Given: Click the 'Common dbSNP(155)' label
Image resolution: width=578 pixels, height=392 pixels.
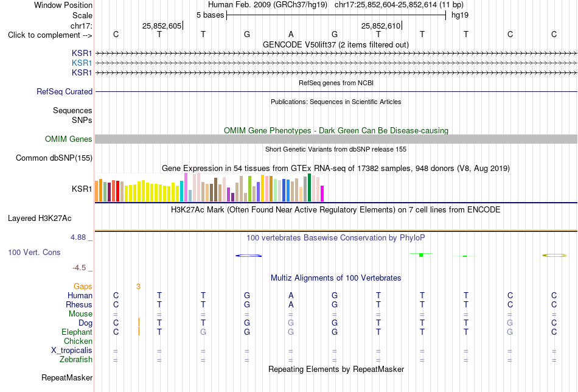Looking at the screenshot, I should click(x=54, y=158).
